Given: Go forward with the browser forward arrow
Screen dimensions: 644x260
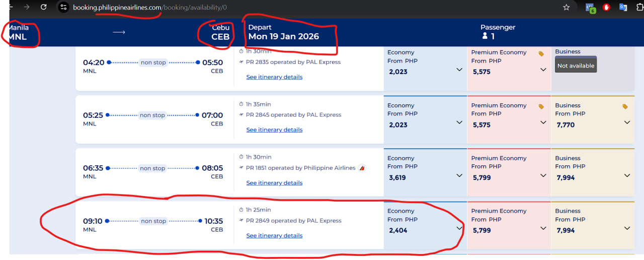Looking at the screenshot, I should [x=26, y=7].
